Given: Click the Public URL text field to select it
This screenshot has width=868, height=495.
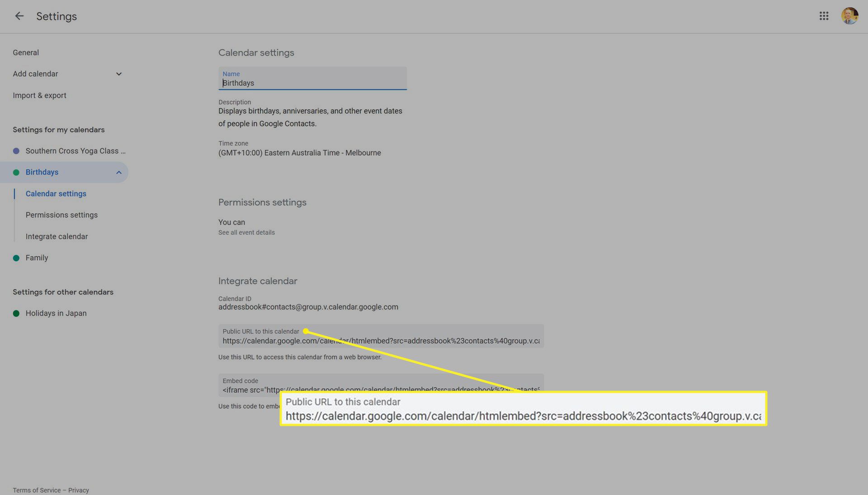Looking at the screenshot, I should click(x=381, y=340).
